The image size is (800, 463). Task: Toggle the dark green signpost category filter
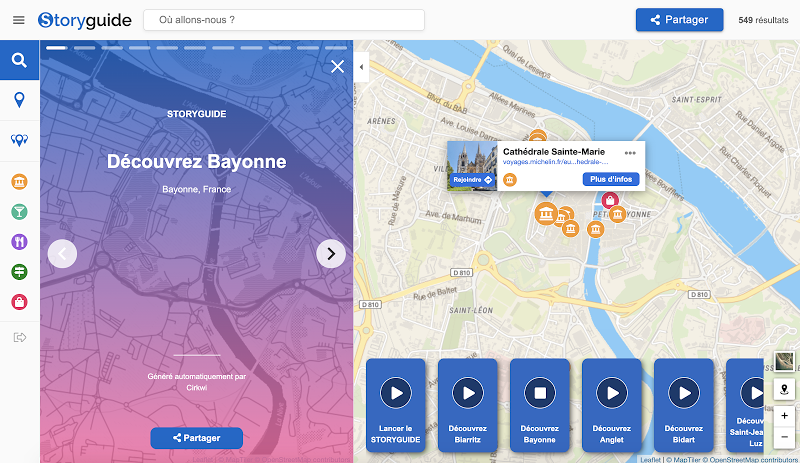19,272
